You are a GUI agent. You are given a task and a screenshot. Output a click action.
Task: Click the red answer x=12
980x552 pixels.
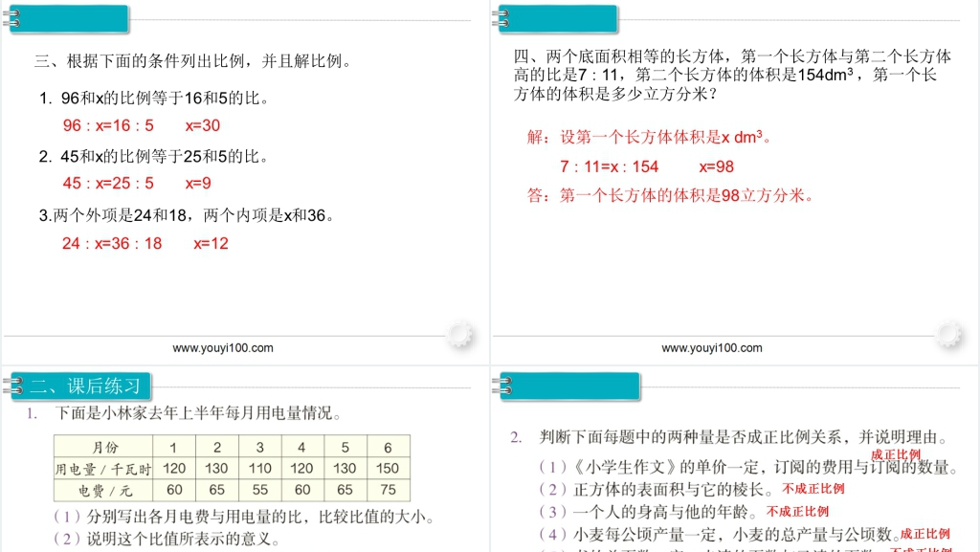point(211,243)
